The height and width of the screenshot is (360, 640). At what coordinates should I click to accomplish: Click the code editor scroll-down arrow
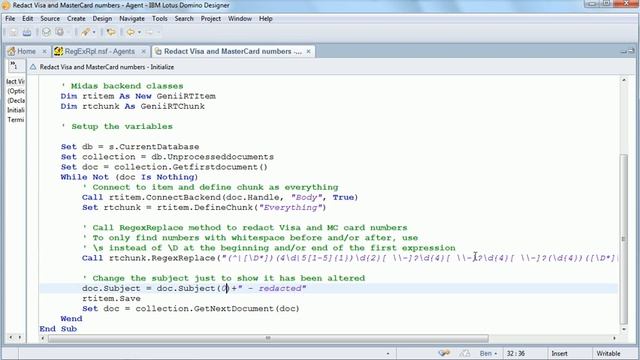624,329
